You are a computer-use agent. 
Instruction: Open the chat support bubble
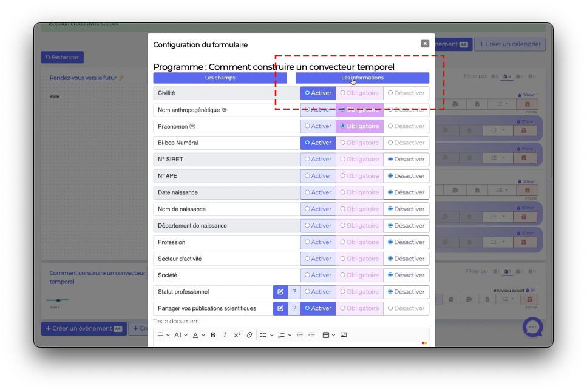click(x=532, y=328)
